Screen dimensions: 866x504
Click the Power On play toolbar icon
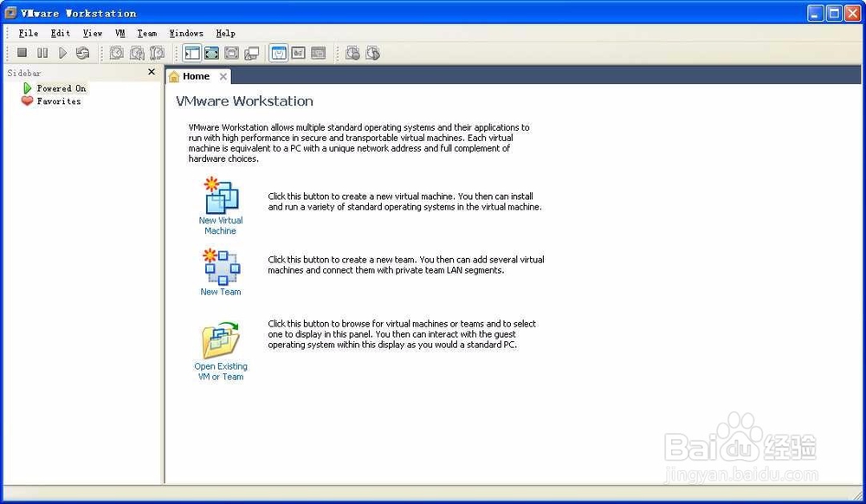[62, 53]
